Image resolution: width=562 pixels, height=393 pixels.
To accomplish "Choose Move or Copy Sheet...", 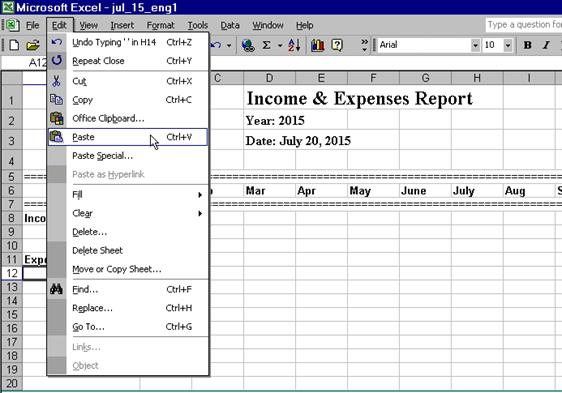I will 128,269.
